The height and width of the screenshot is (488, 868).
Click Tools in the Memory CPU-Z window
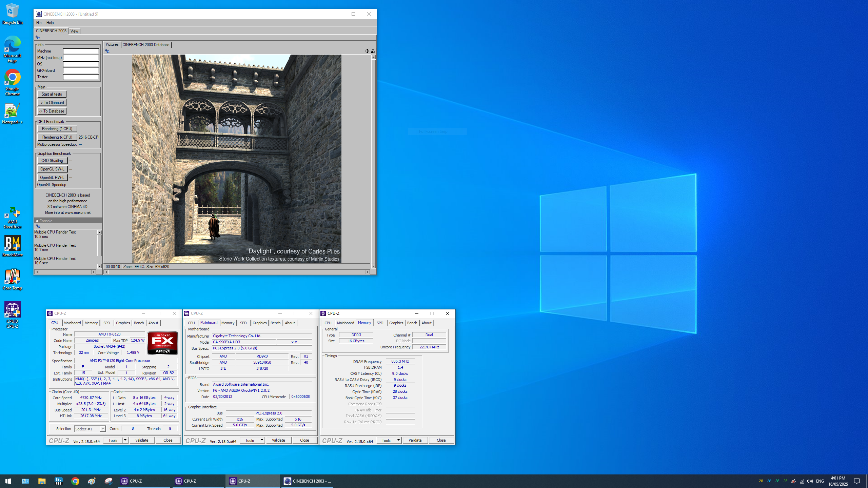click(386, 440)
